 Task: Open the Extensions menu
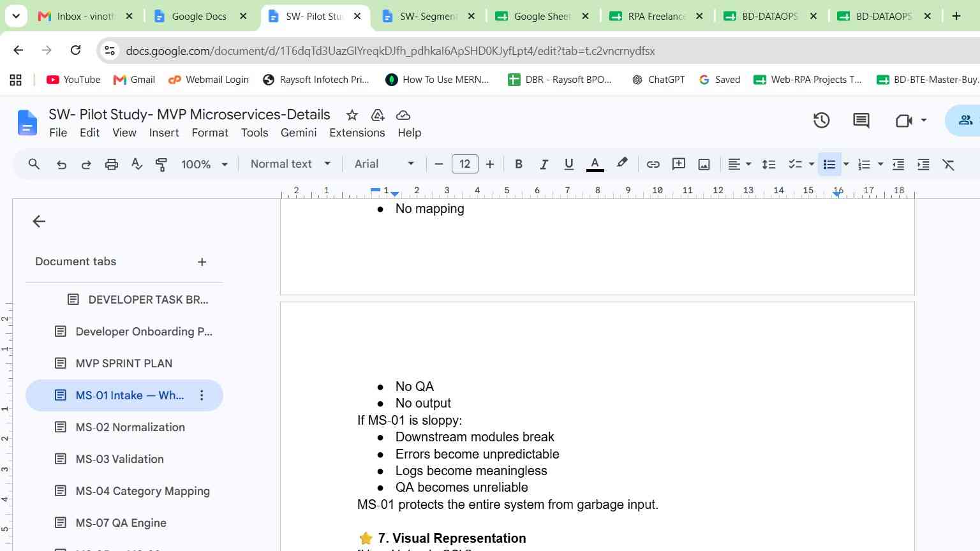coord(357,133)
